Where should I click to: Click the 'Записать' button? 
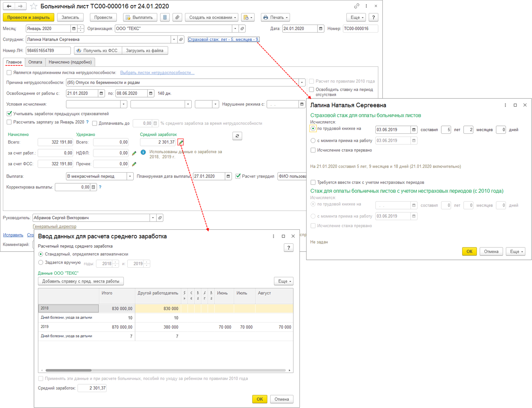[70, 17]
